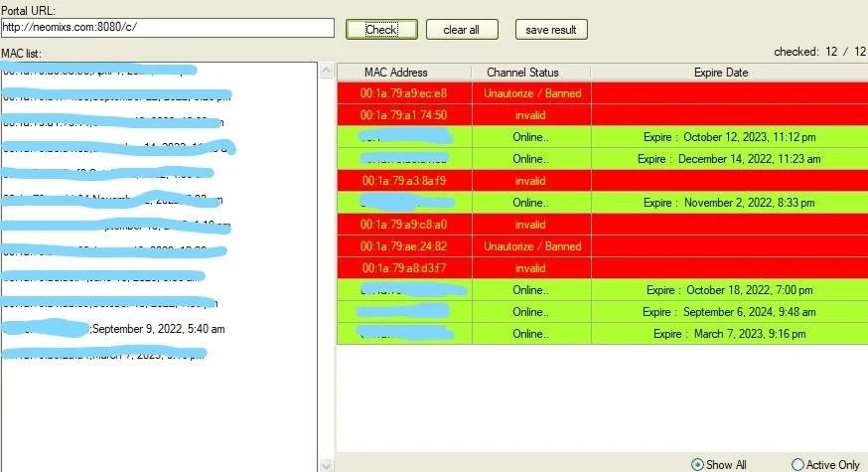The height and width of the screenshot is (472, 868).
Task: Click the MAC list line September 9, 2022, 5:40 am
Action: (x=158, y=329)
